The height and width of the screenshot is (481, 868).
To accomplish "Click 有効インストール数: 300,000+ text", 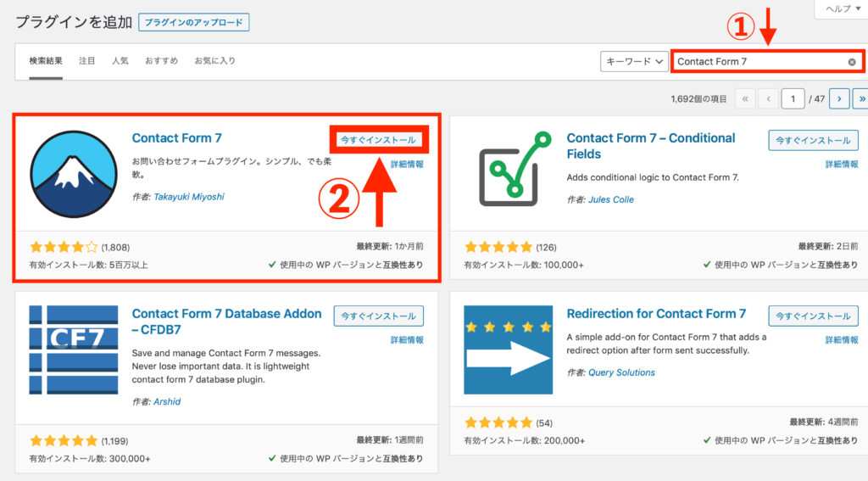I will (x=90, y=458).
